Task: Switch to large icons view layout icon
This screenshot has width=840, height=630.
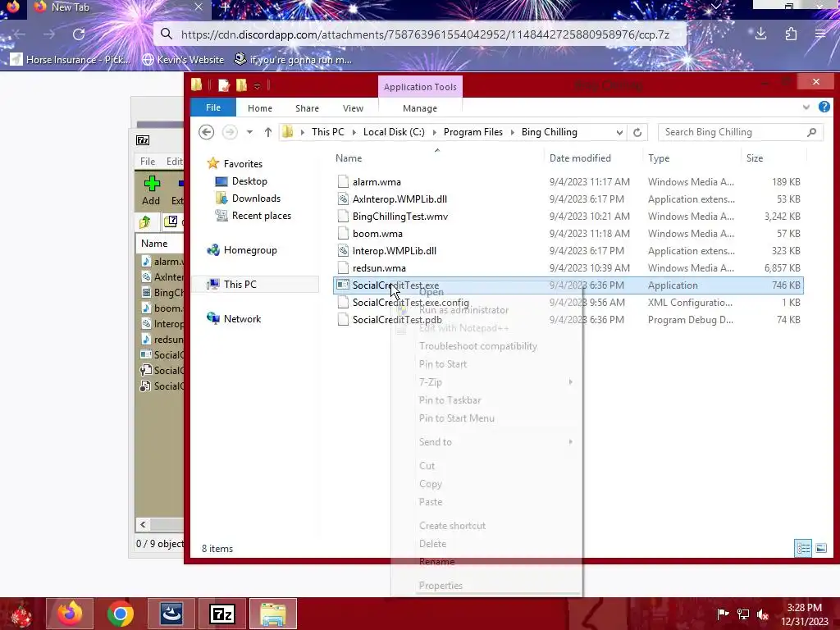Action: coord(820,548)
